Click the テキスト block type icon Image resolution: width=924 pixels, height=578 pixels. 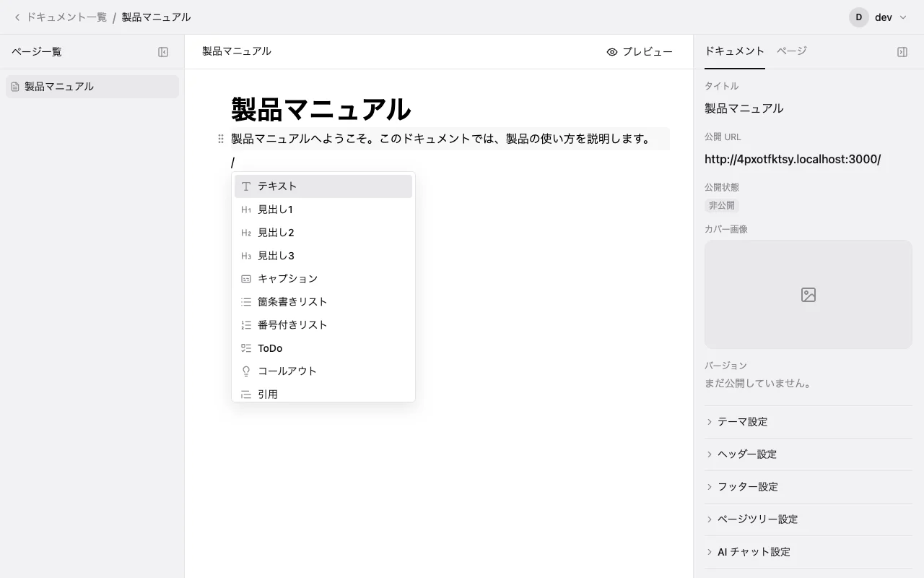coord(246,186)
